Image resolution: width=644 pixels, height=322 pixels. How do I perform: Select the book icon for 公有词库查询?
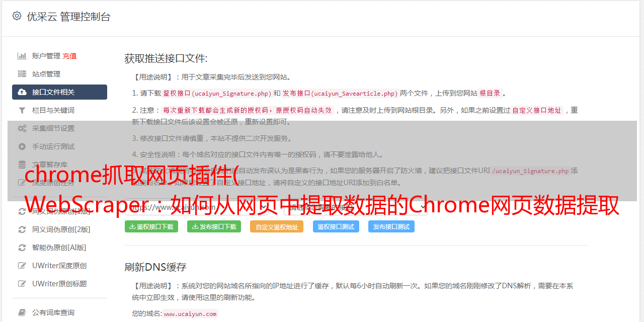22,312
